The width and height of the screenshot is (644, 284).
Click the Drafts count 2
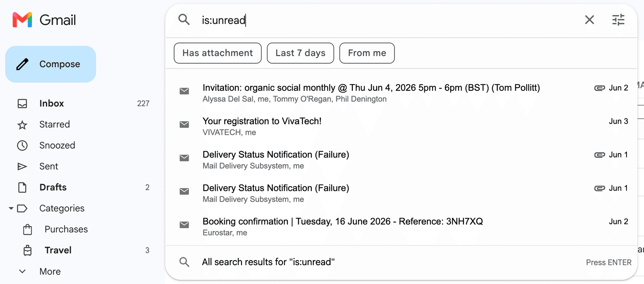click(147, 187)
